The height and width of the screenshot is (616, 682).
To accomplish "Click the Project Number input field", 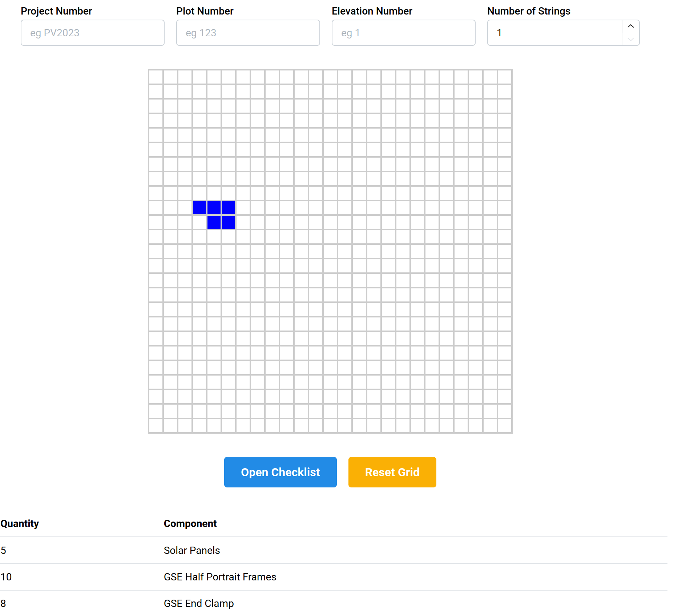I will coord(92,33).
